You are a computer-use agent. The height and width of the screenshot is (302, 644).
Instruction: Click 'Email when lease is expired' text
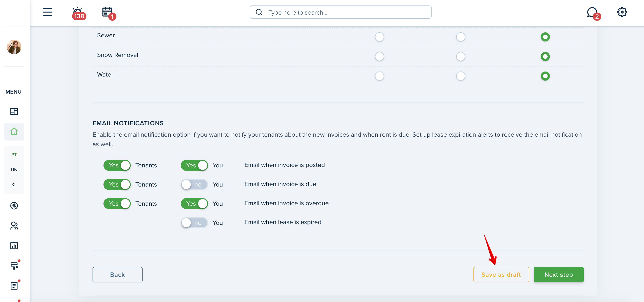pyautogui.click(x=283, y=222)
